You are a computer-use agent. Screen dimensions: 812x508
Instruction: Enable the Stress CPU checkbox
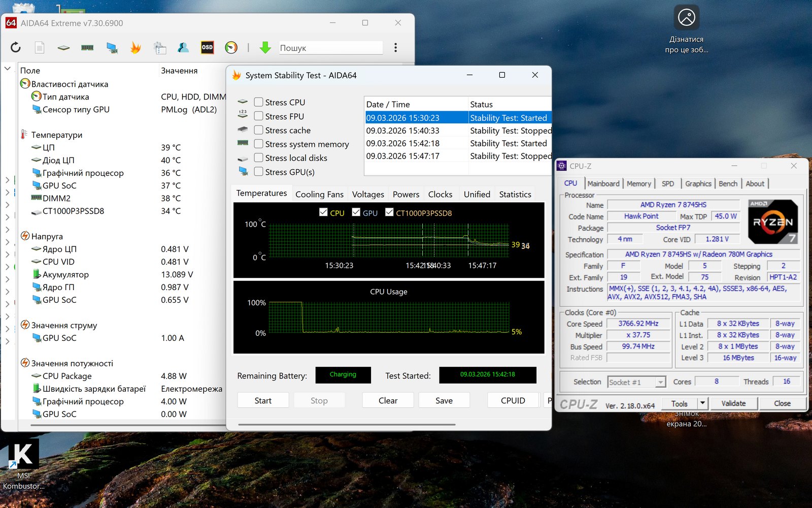[x=258, y=102]
